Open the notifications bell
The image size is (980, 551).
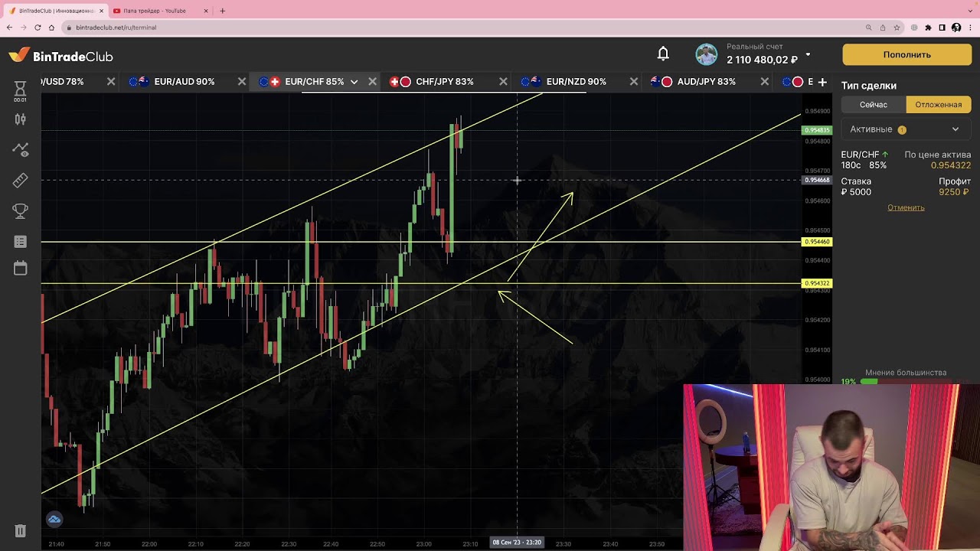pos(663,54)
